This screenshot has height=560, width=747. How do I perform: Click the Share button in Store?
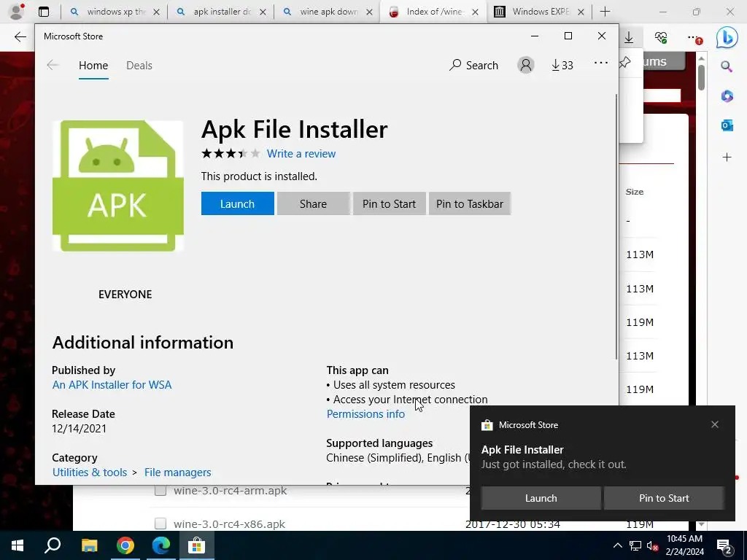tap(313, 204)
